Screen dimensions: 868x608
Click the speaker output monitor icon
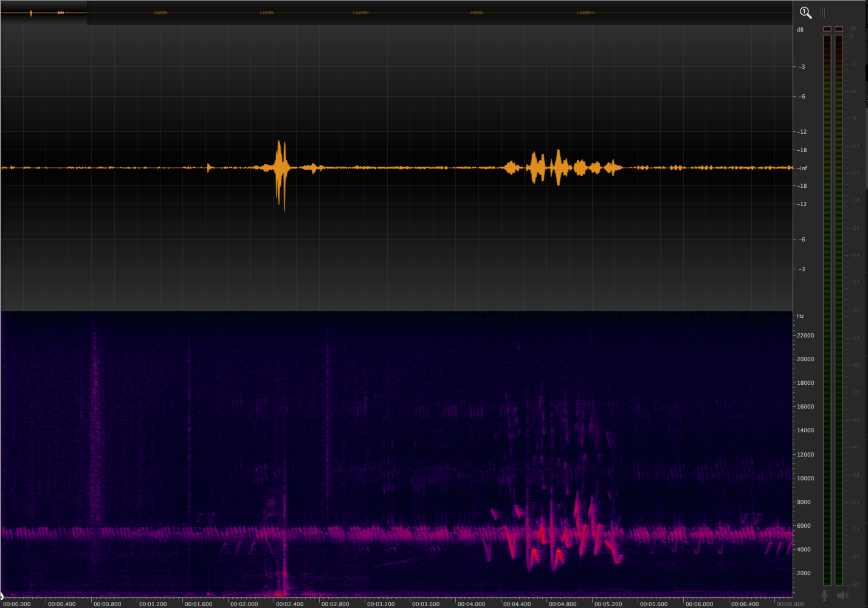click(x=844, y=596)
